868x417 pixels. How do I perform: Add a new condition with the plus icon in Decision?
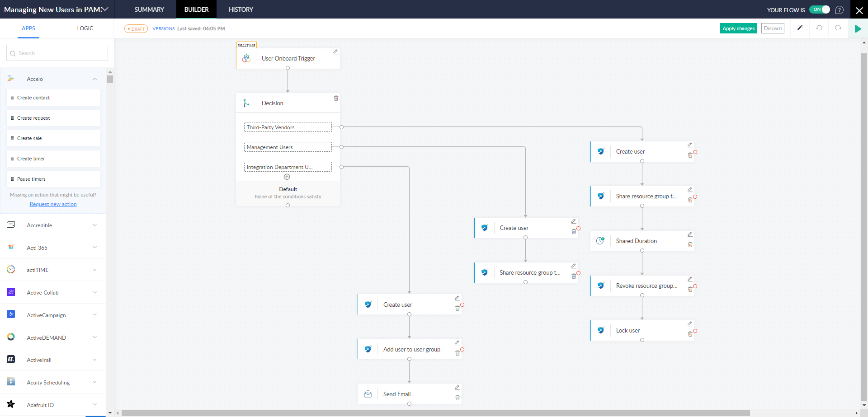287,177
